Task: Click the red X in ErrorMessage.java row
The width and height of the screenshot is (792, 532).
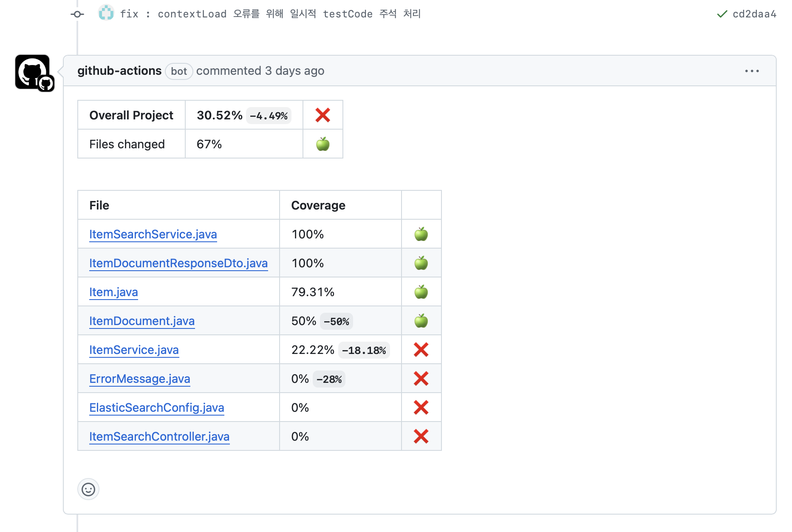Action: 421,379
